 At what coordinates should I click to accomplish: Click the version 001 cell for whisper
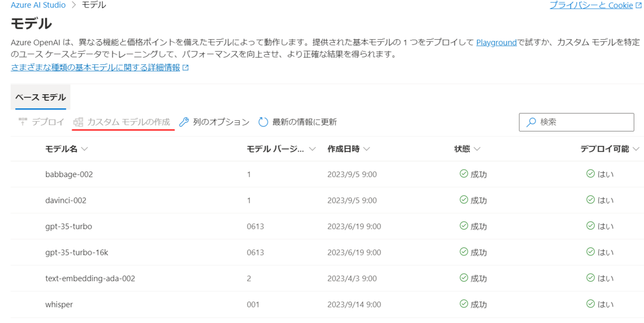pyautogui.click(x=253, y=304)
